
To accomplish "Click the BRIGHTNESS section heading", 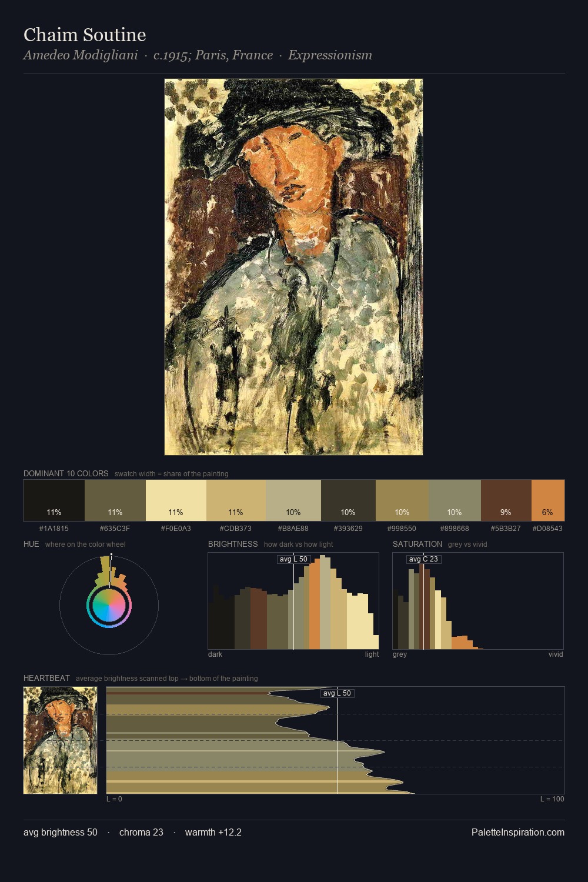I will click(x=233, y=544).
